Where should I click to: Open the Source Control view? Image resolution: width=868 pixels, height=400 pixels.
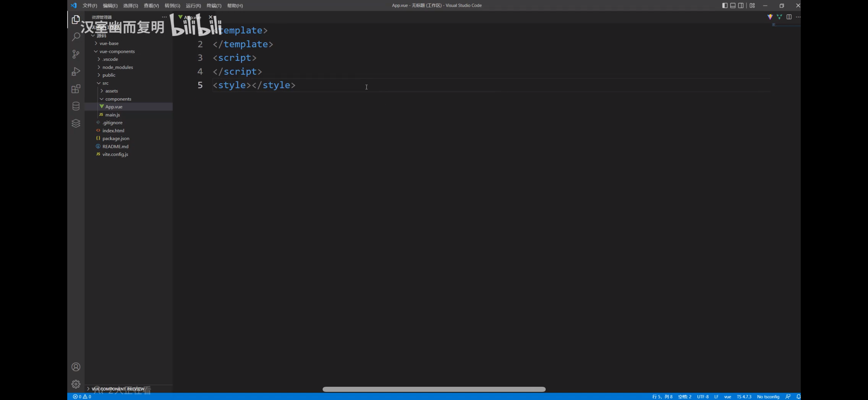click(76, 54)
